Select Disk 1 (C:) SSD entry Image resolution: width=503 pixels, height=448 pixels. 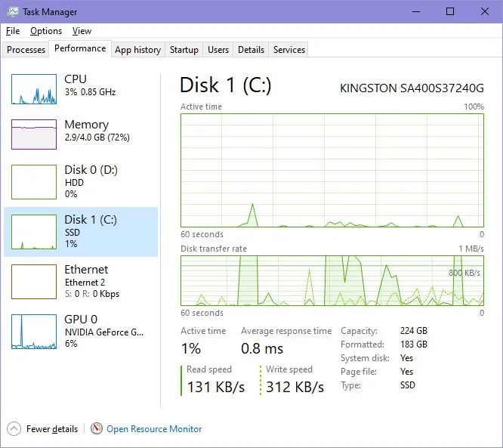(x=81, y=232)
